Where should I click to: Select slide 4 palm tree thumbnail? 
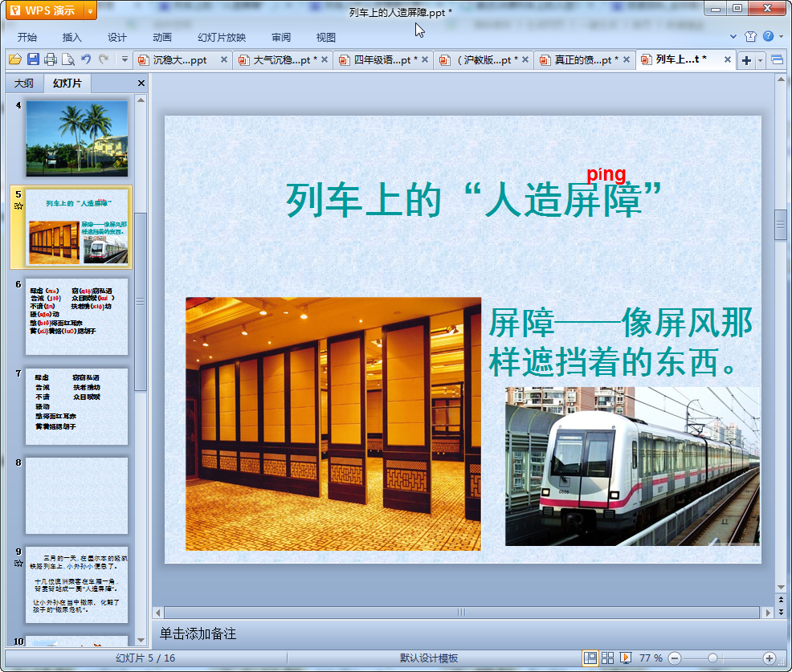[x=77, y=138]
